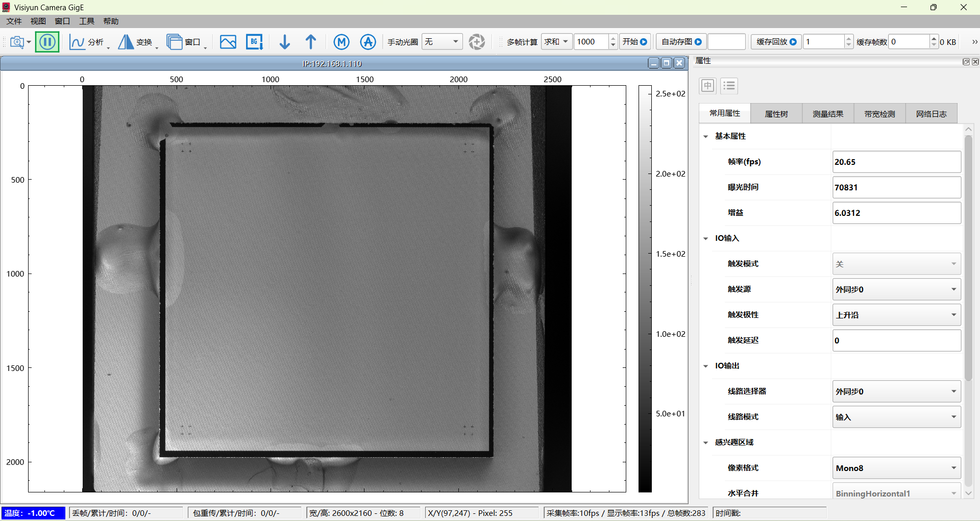Collapse the 基本属性 section
This screenshot has width=980, height=521.
(705, 136)
